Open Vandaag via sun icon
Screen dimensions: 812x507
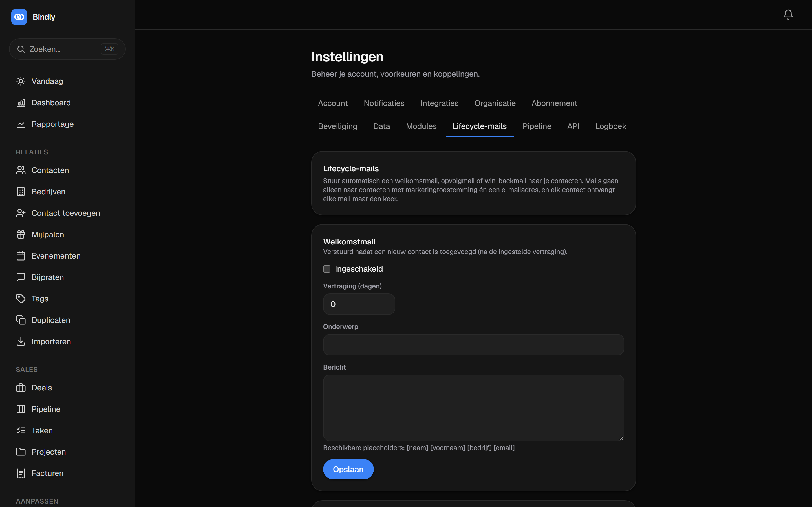[x=21, y=81]
